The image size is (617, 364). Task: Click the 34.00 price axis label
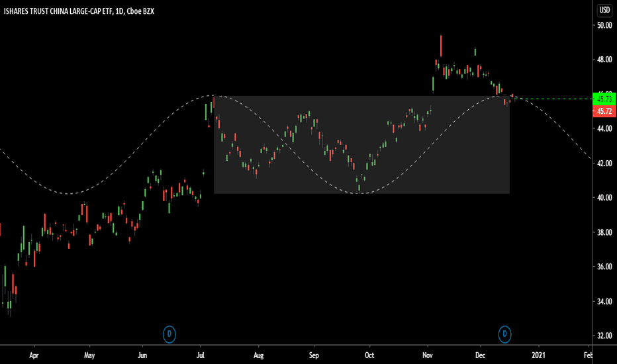coord(604,301)
